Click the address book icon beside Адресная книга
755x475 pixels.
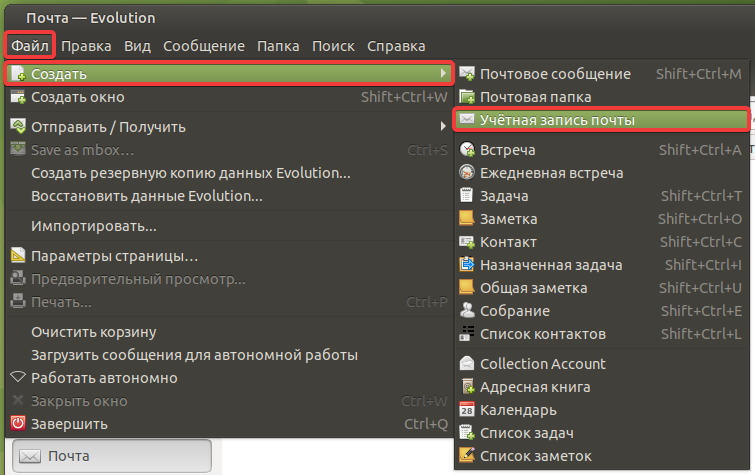[x=467, y=387]
